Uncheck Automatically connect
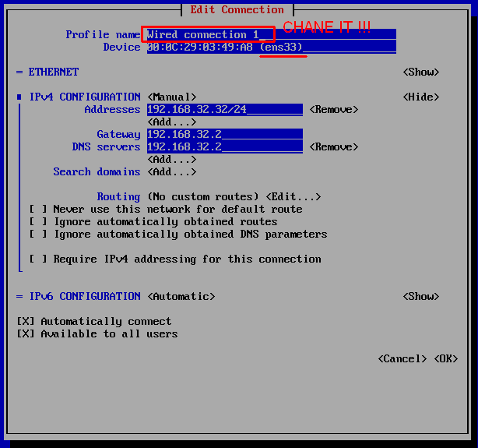Screen dimensions: 478x448 click(x=26, y=321)
